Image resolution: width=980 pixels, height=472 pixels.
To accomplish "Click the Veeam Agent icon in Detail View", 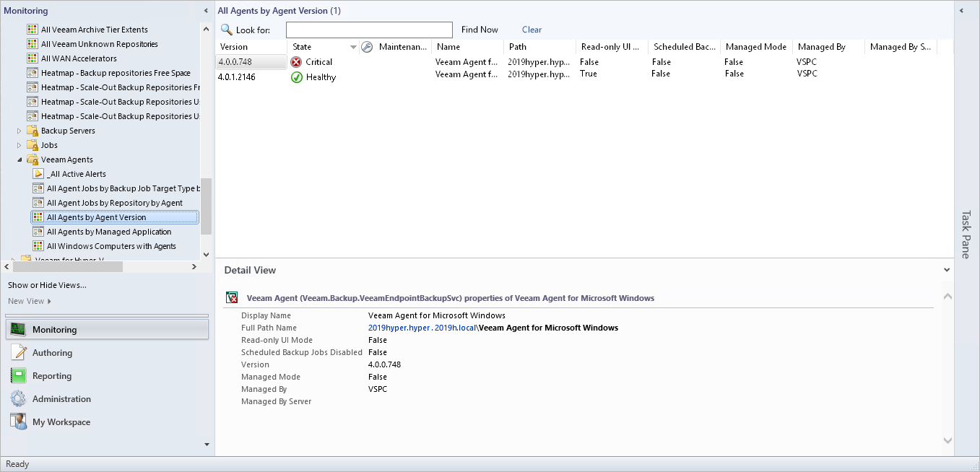I will [233, 298].
